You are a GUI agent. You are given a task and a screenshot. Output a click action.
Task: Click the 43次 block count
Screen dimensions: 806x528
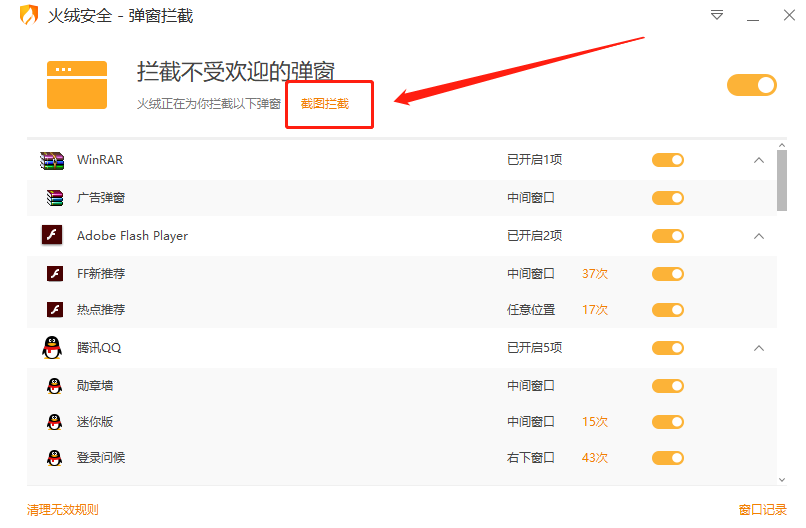595,458
